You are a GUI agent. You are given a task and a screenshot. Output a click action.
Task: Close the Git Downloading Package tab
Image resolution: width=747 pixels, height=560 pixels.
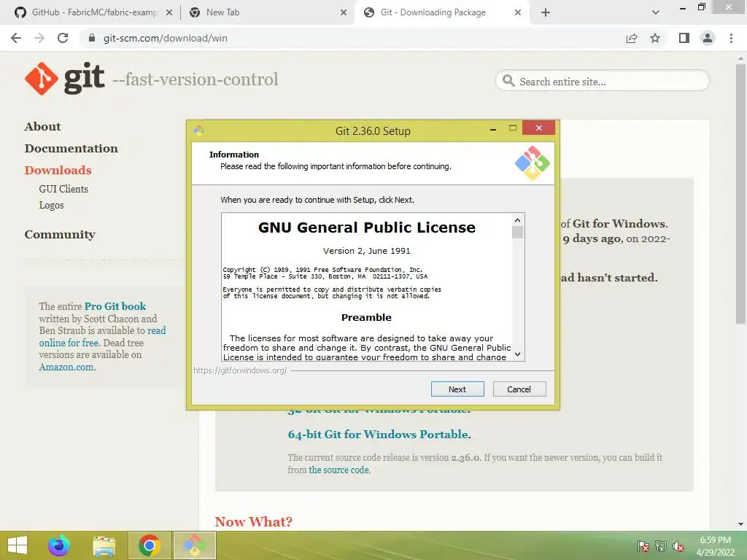pyautogui.click(x=518, y=13)
